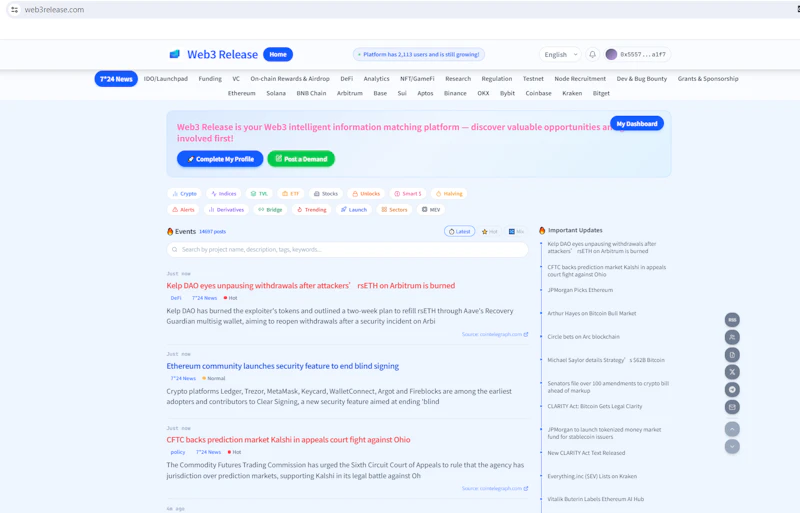The image size is (800, 513).
Task: Open Arthur Hayes on Bitcoin Bull Market update
Action: pyautogui.click(x=592, y=313)
